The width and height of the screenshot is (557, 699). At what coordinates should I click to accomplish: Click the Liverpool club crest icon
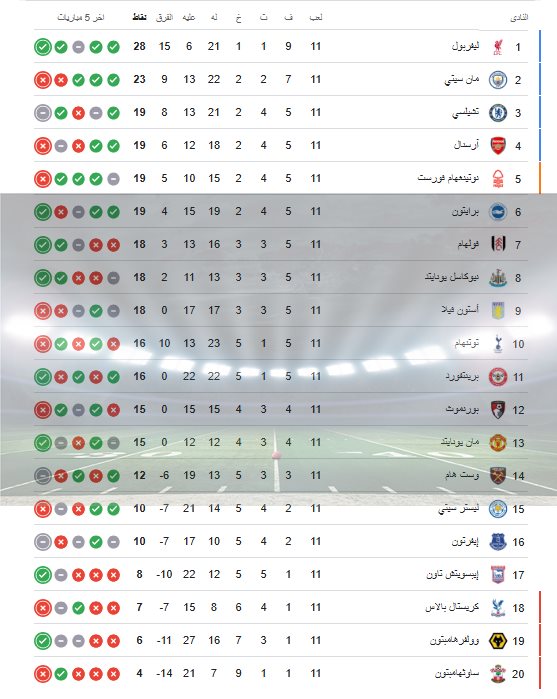pos(498,47)
